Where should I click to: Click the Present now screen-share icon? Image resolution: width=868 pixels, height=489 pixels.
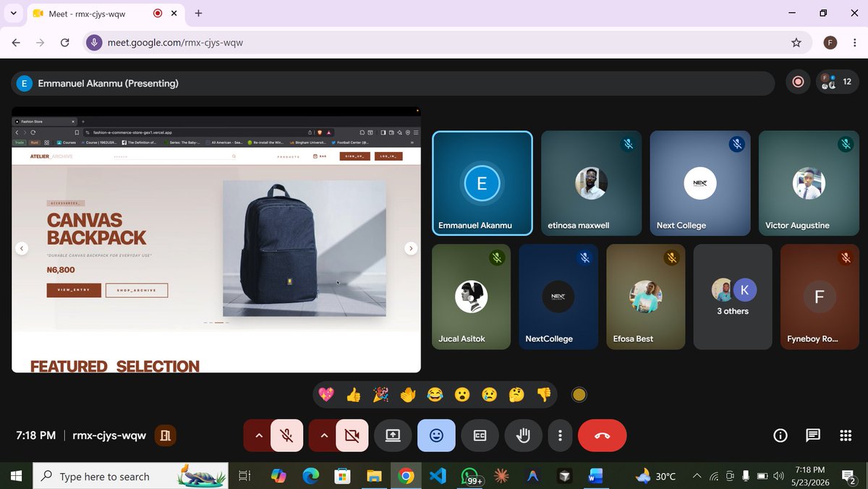[x=393, y=435]
